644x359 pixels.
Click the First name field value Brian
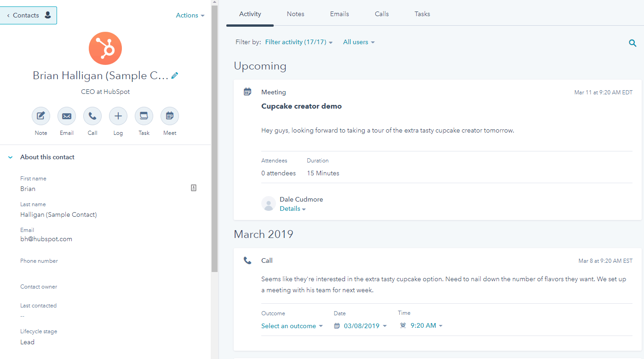click(x=28, y=189)
